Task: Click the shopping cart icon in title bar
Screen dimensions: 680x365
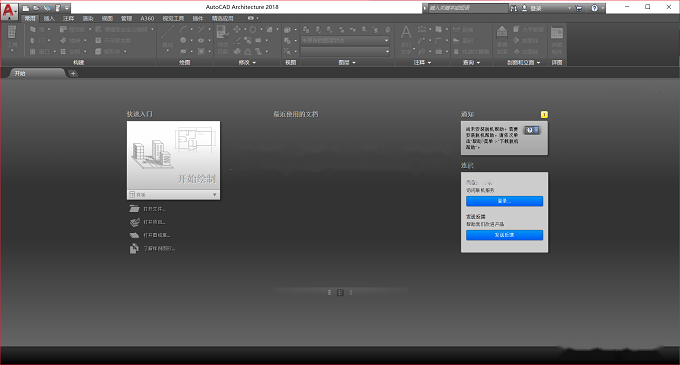Action: click(579, 8)
